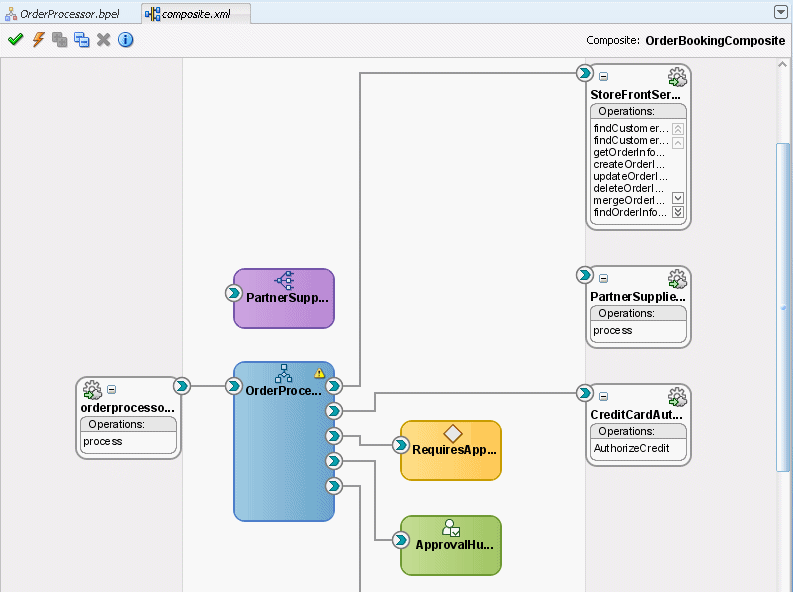Click the PartnerSupp... component input port
The height and width of the screenshot is (592, 793).
[234, 293]
